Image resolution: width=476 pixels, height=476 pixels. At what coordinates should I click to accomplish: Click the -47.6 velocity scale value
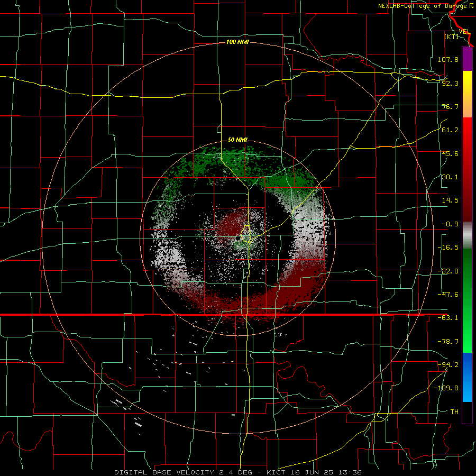[448, 295]
